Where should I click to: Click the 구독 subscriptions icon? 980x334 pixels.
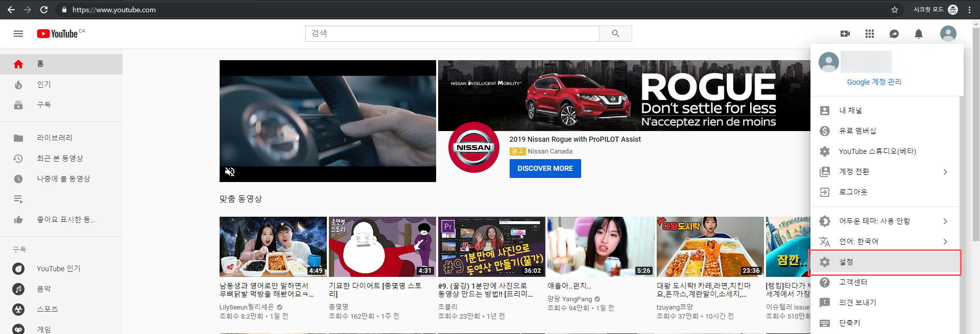(x=18, y=105)
